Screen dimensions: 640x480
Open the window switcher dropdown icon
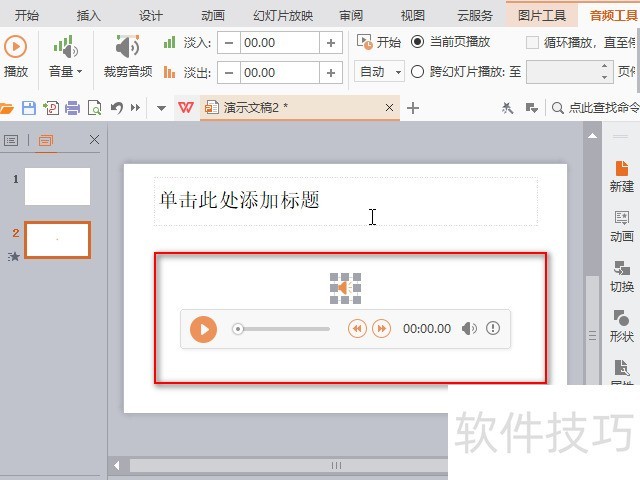coord(531,108)
